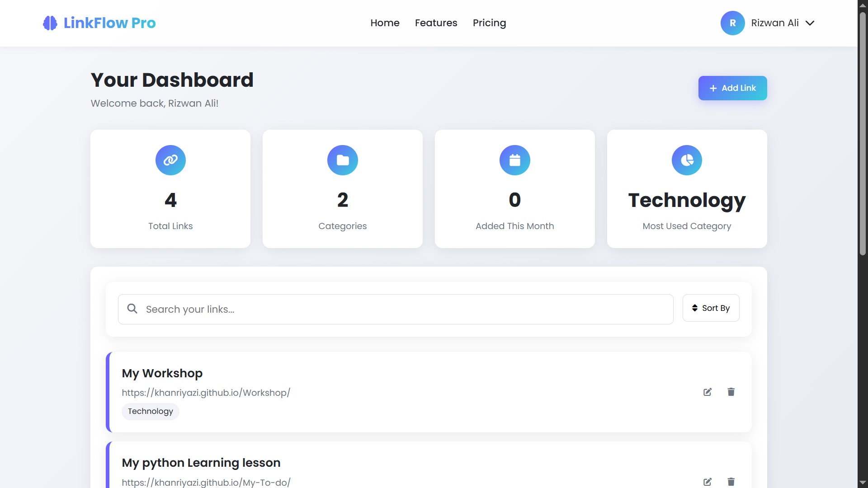Click the Added This Month calendar icon
868x488 pixels.
514,160
